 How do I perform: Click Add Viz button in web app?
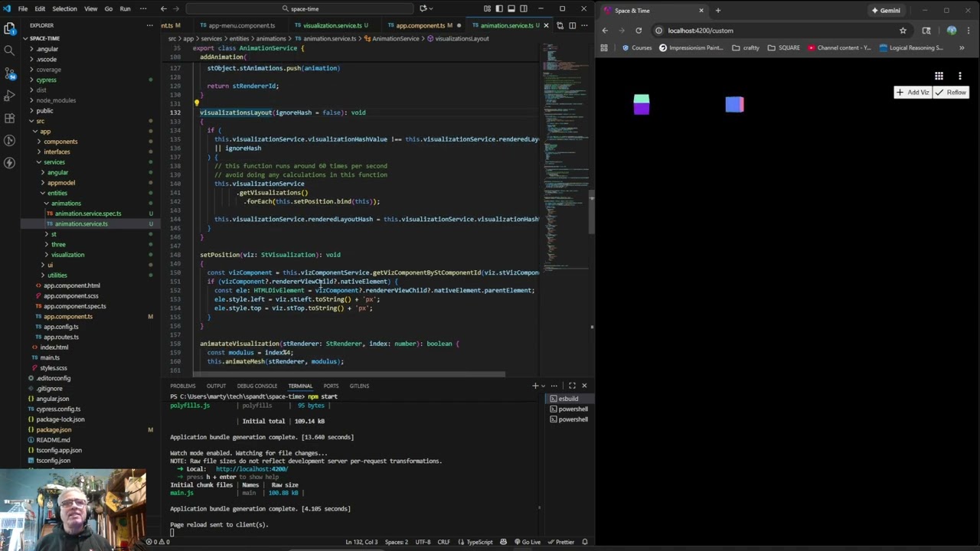(x=913, y=93)
